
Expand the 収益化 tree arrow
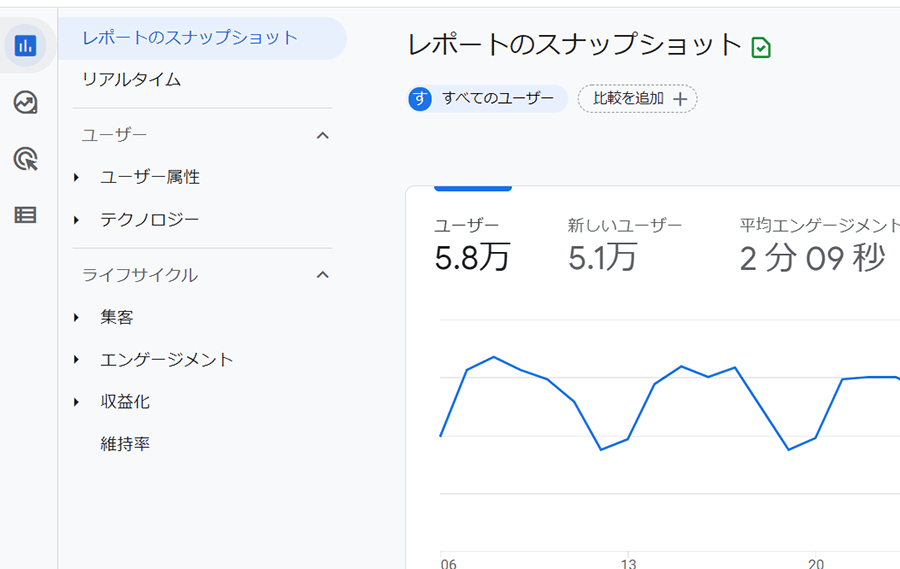[x=76, y=402]
